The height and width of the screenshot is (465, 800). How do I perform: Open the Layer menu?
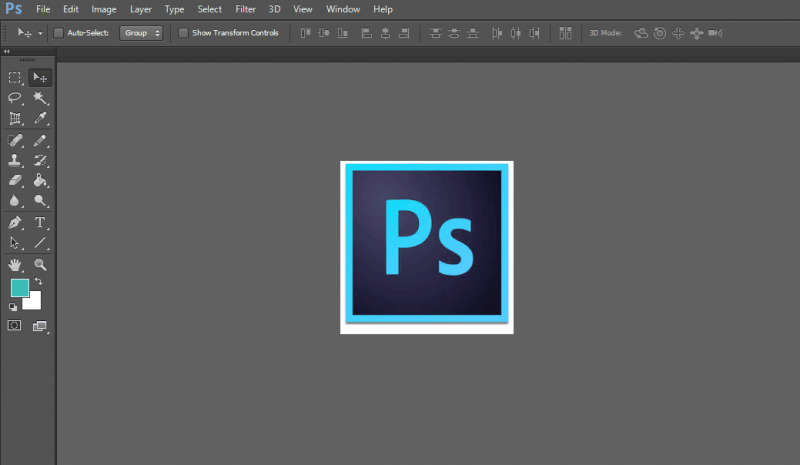[140, 9]
